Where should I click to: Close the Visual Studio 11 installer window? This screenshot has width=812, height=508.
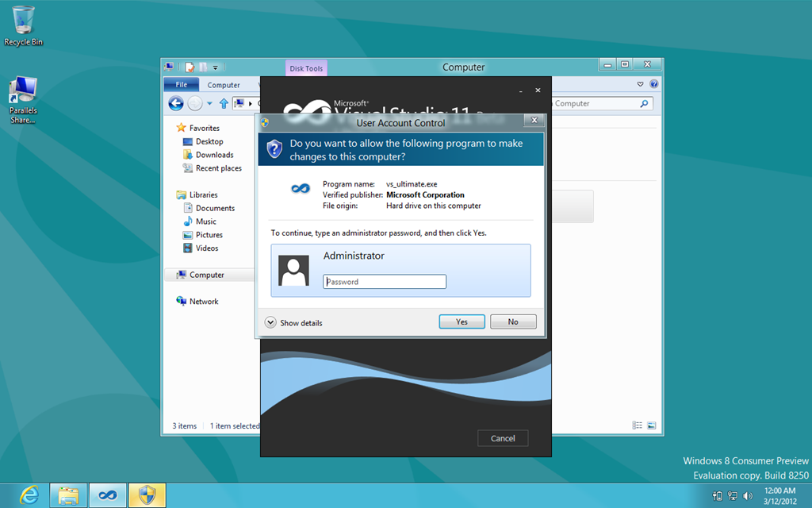point(538,90)
